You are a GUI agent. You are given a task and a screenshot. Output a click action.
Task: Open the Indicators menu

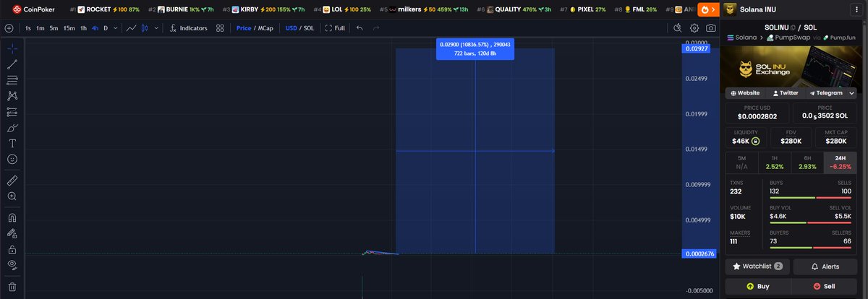tap(188, 28)
